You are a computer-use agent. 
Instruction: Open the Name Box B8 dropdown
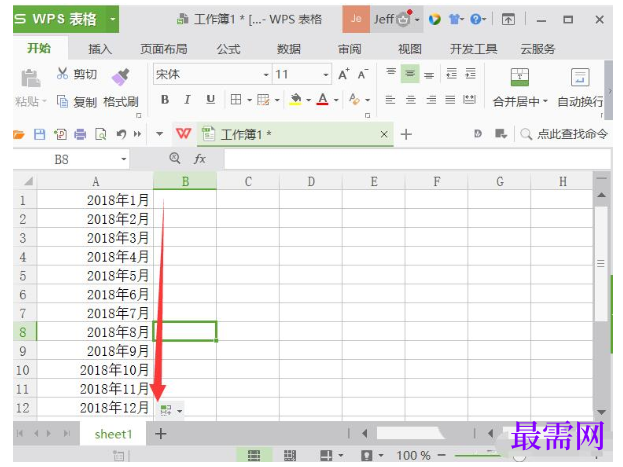click(x=124, y=160)
